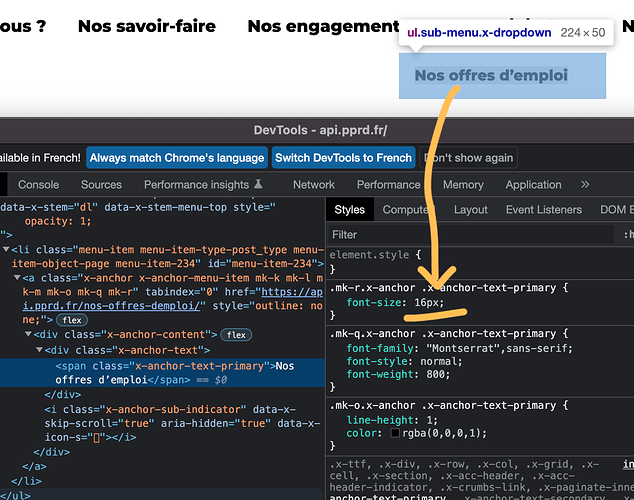The width and height of the screenshot is (634, 500).
Task: Go to the Application tab
Action: click(x=533, y=185)
